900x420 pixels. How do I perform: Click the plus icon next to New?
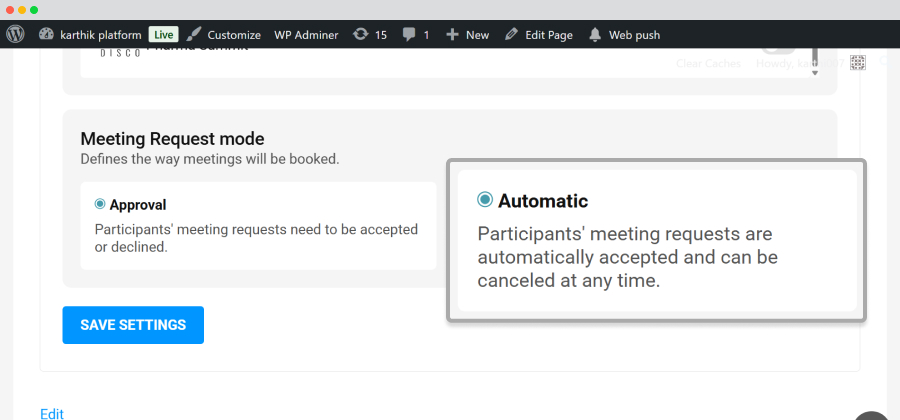(452, 35)
